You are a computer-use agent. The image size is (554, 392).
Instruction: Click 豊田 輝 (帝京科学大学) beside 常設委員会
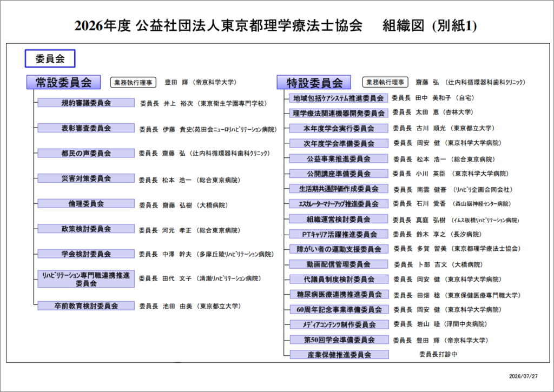coord(201,82)
